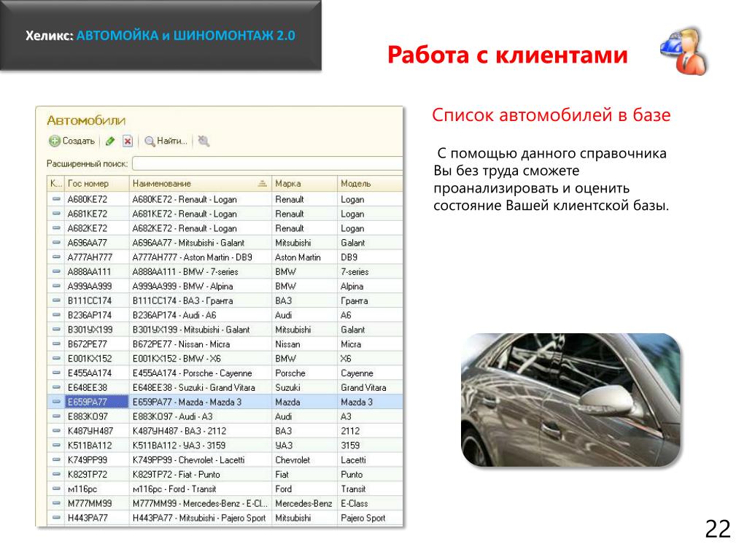Click the 7-series model cell
Viewport: 747px width, 560px height.
370,271
